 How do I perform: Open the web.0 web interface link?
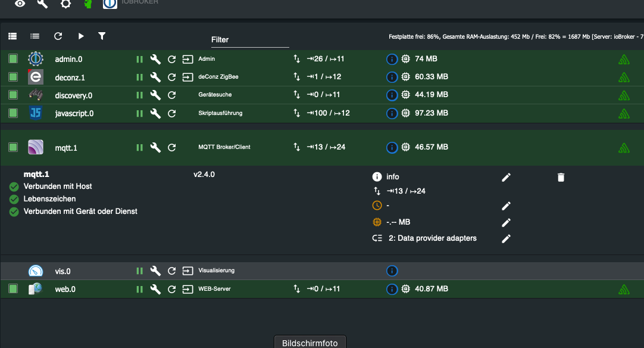[x=188, y=289]
